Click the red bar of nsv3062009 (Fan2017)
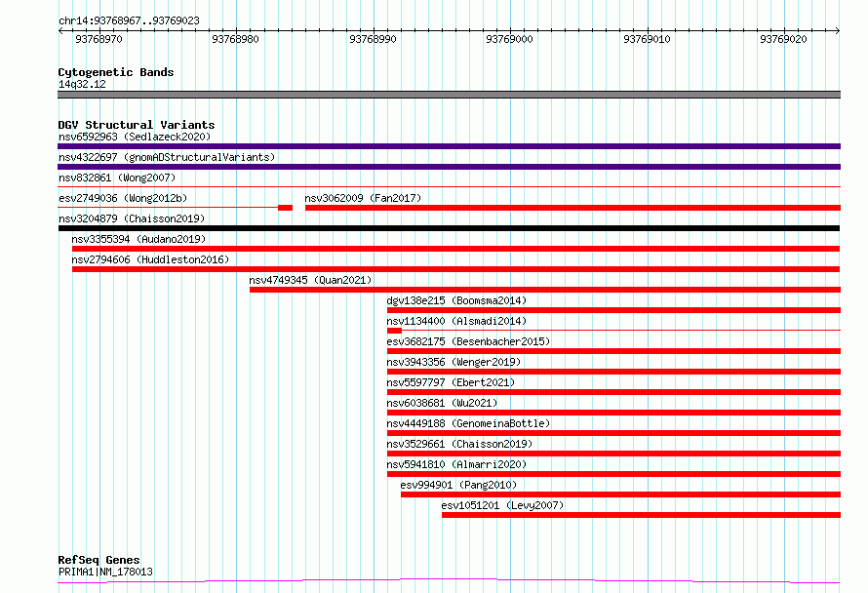The image size is (868, 593). pos(572,208)
